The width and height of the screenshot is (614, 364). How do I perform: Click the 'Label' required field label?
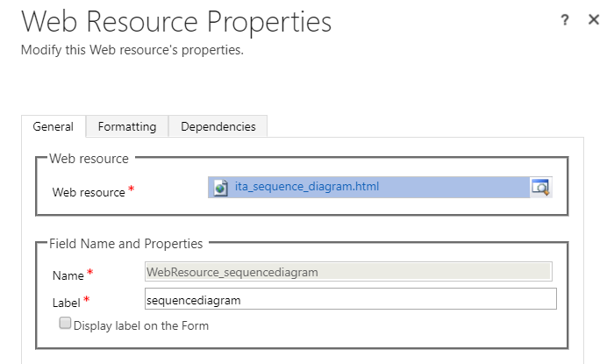pyautogui.click(x=67, y=303)
